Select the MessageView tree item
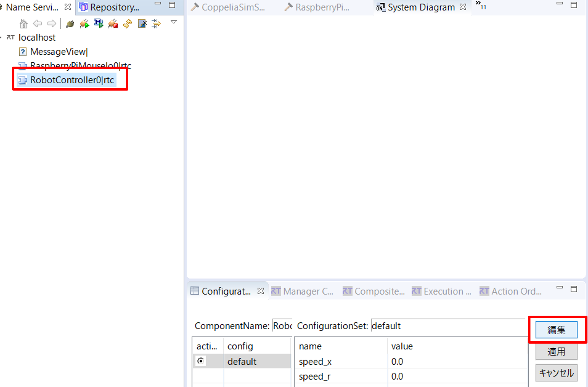This screenshot has height=387, width=588. (x=59, y=52)
